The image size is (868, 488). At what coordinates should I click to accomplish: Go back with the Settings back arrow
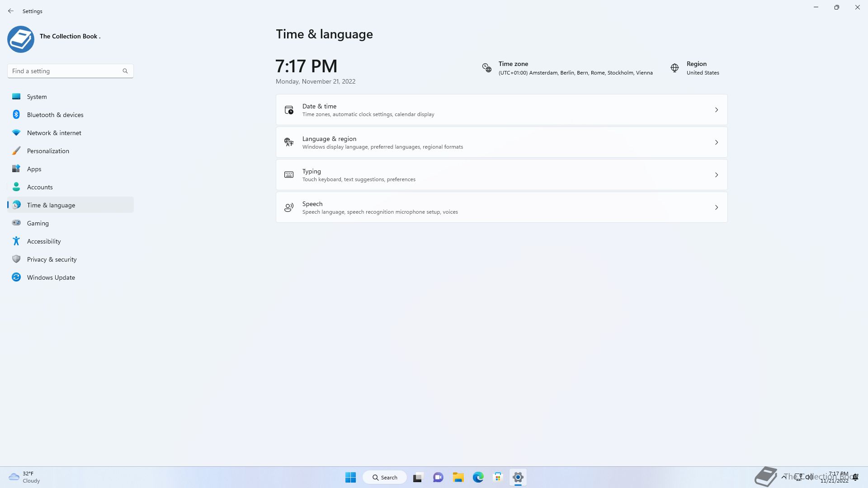coord(11,11)
